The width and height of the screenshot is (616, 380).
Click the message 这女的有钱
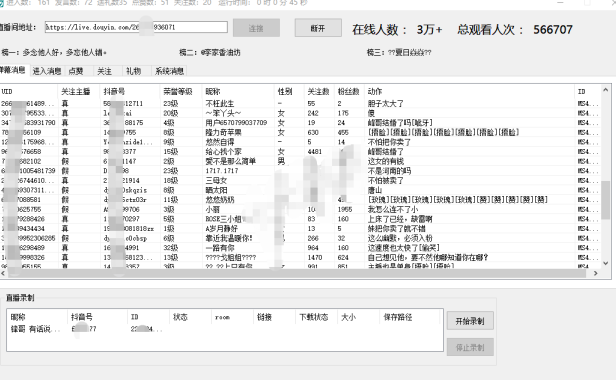[x=385, y=161]
